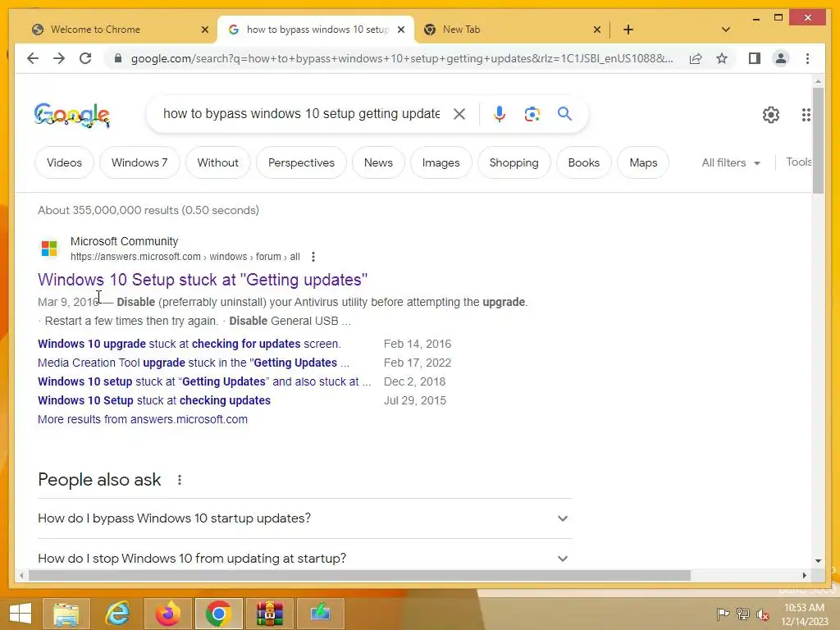Click in the Google search text field
The width and height of the screenshot is (840, 630).
coord(301,114)
